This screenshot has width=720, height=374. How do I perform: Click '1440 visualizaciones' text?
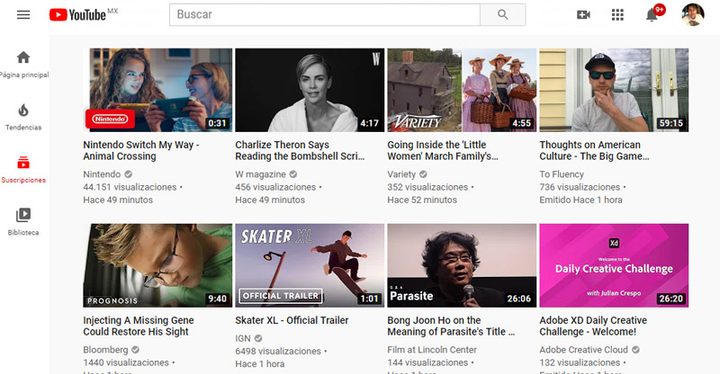click(x=126, y=363)
